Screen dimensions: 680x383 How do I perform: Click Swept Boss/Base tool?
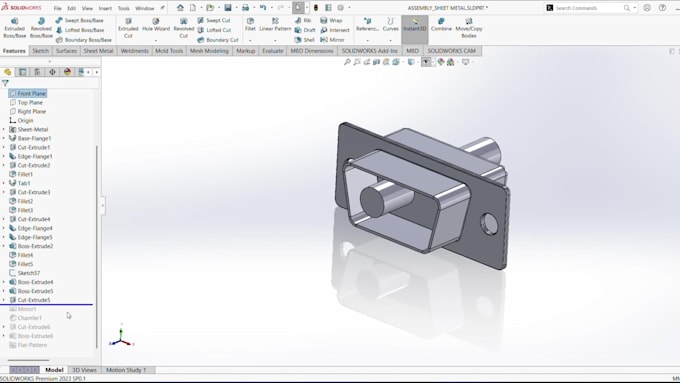coord(80,20)
